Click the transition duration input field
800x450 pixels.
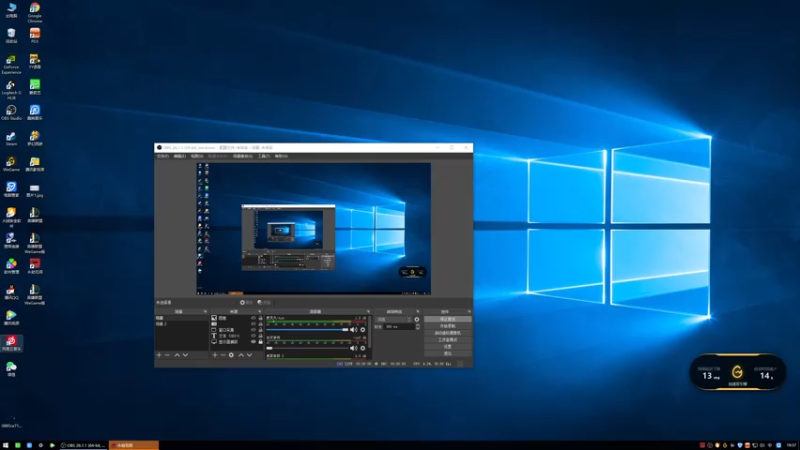pos(399,327)
